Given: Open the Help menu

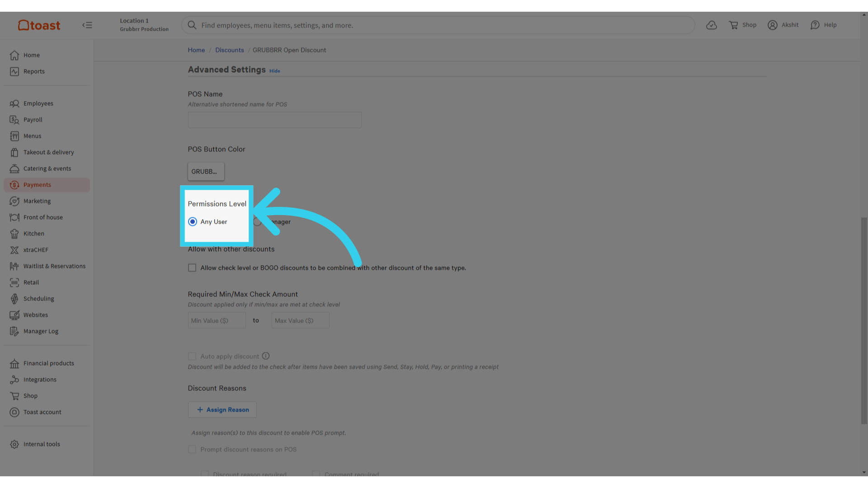Looking at the screenshot, I should pos(823,25).
